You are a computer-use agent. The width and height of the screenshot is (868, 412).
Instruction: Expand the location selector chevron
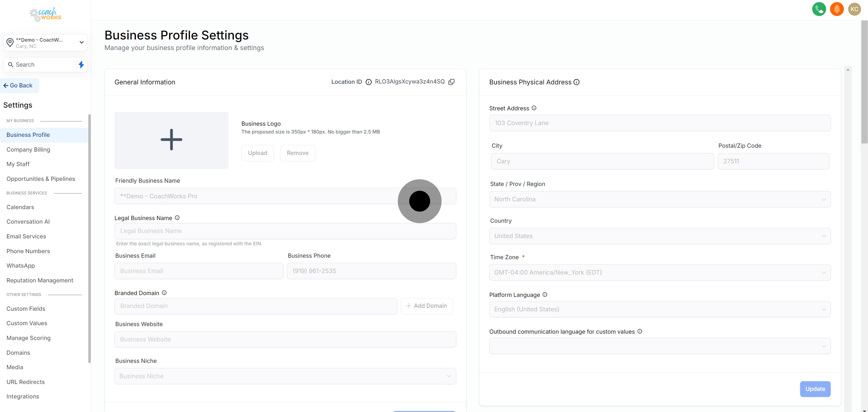click(x=81, y=42)
